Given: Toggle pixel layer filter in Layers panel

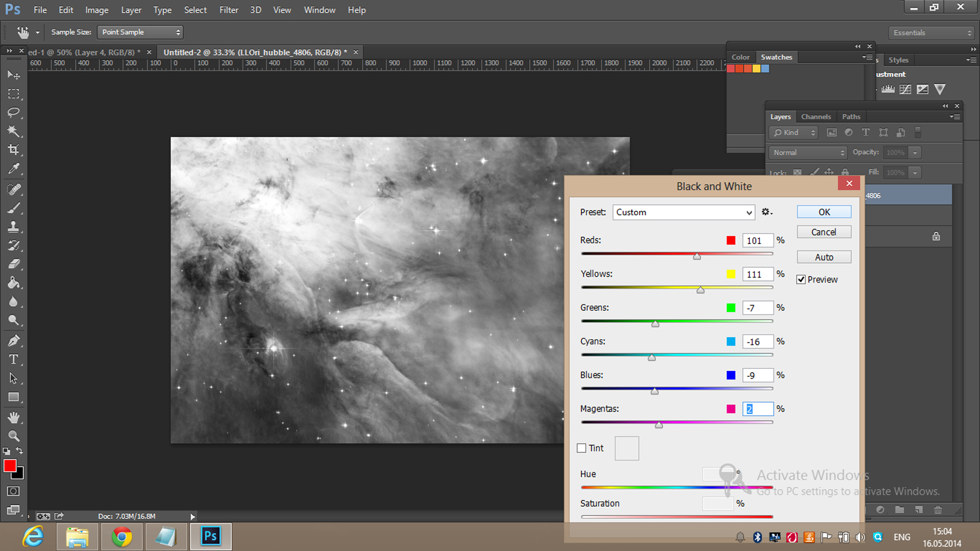Looking at the screenshot, I should coord(831,133).
